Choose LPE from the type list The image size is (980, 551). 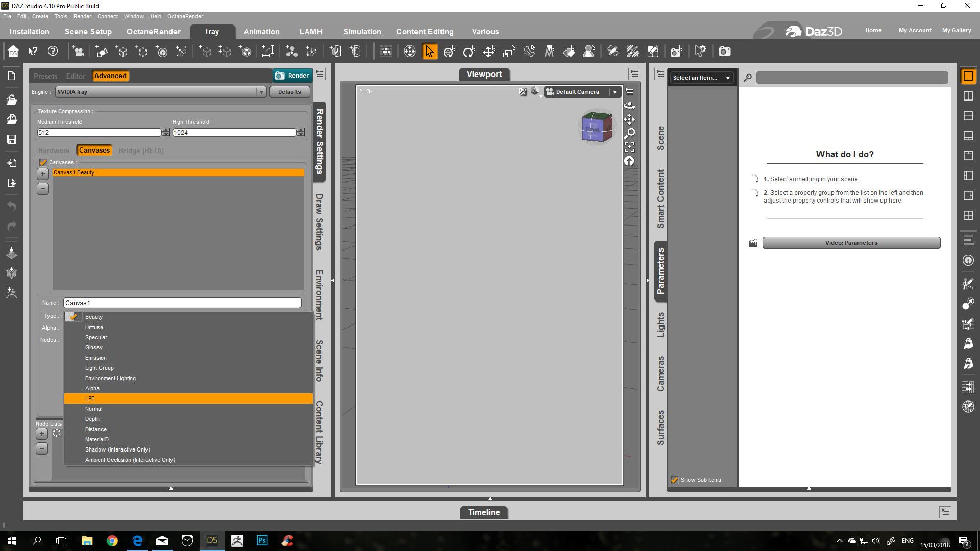click(x=90, y=398)
